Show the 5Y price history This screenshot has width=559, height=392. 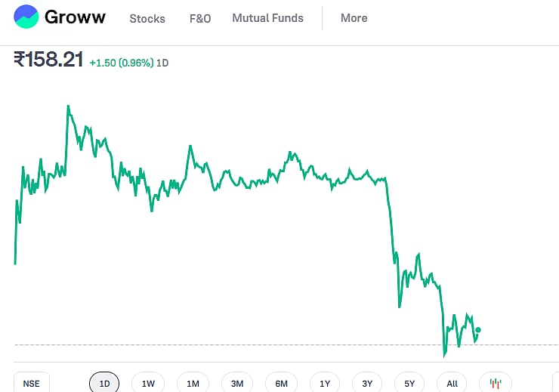coord(409,383)
